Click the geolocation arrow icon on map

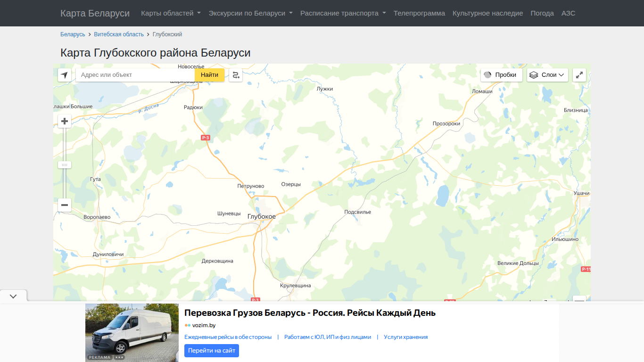65,75
